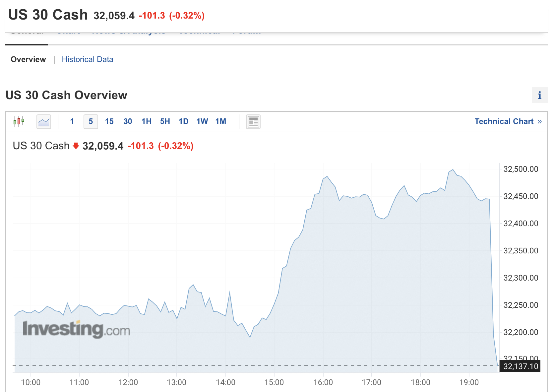Select the 1 minute interval
The image size is (553, 392).
click(72, 121)
